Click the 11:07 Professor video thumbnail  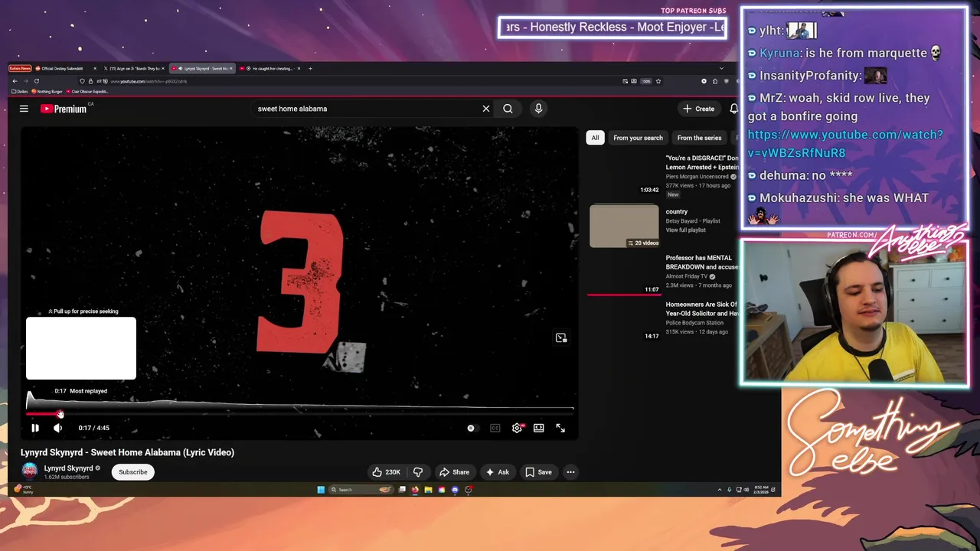624,272
